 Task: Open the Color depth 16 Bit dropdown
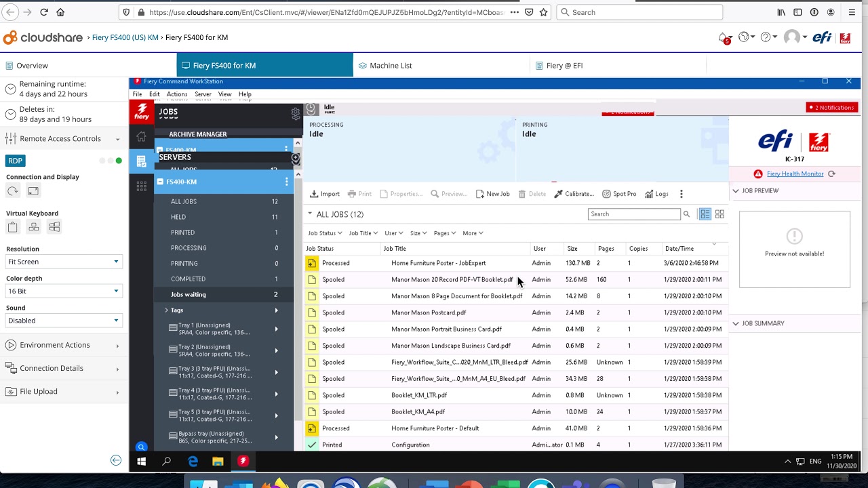(64, 291)
